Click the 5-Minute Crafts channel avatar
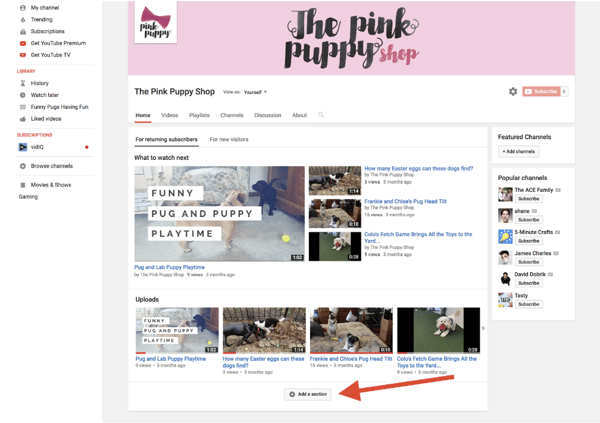600x423 pixels. click(x=505, y=237)
